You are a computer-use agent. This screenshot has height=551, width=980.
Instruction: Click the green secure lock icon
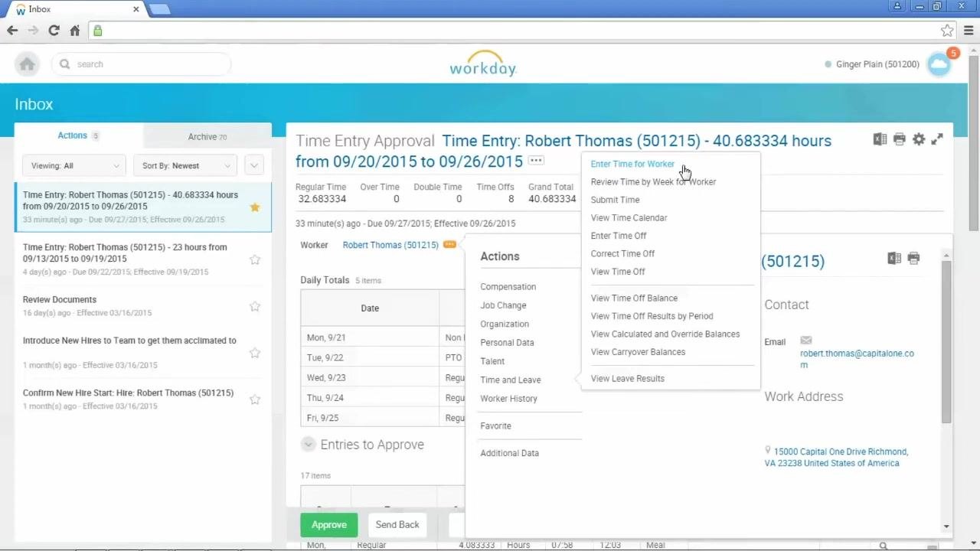(x=97, y=31)
